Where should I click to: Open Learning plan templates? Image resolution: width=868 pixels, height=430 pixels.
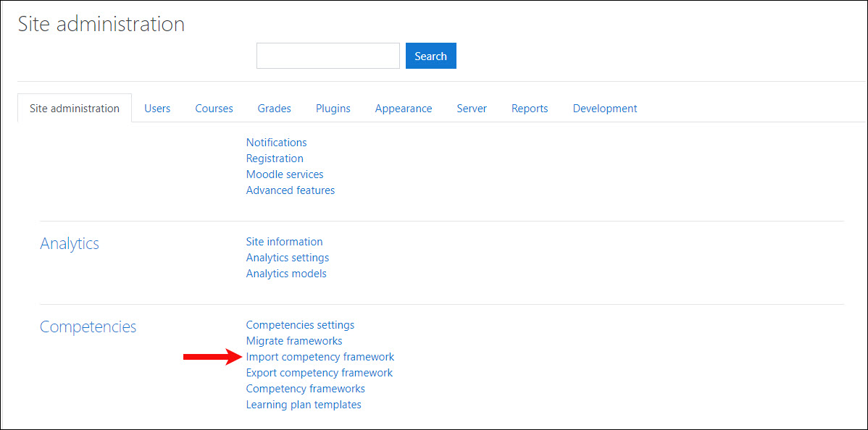tap(303, 405)
